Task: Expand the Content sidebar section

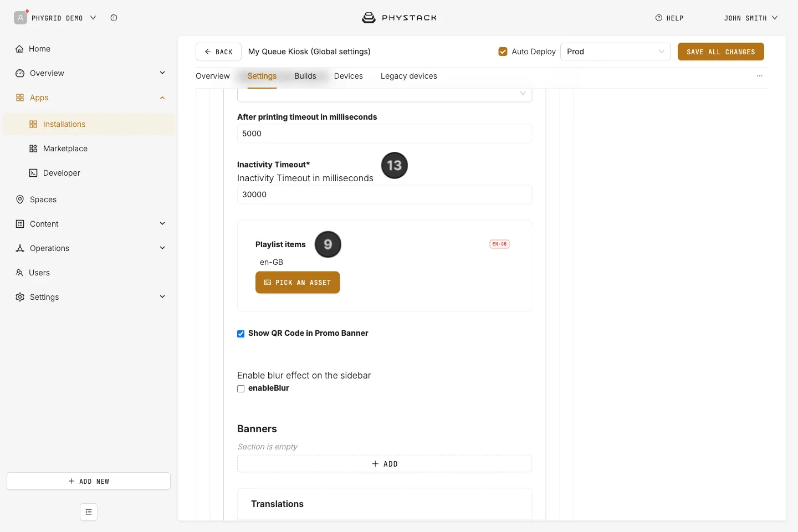Action: point(162,223)
